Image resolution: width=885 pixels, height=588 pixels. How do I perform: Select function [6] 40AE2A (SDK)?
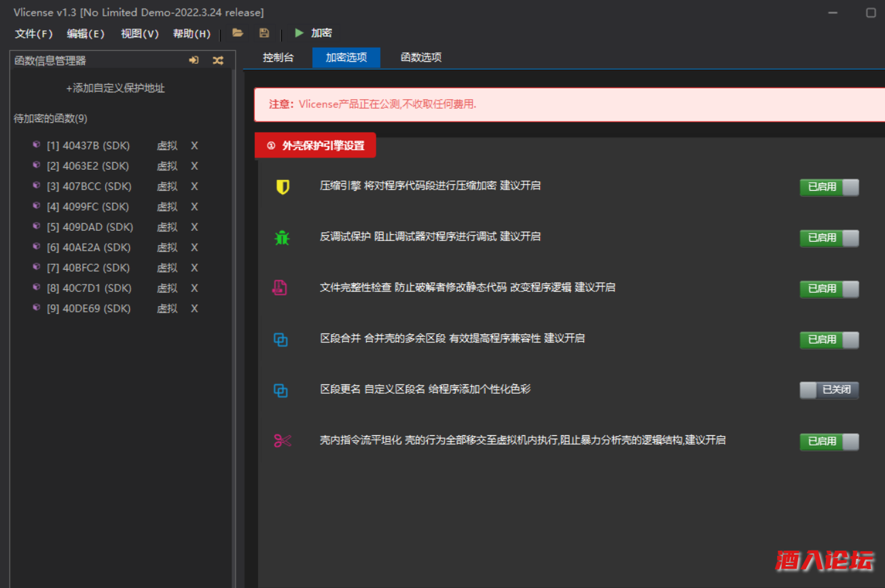(x=88, y=247)
